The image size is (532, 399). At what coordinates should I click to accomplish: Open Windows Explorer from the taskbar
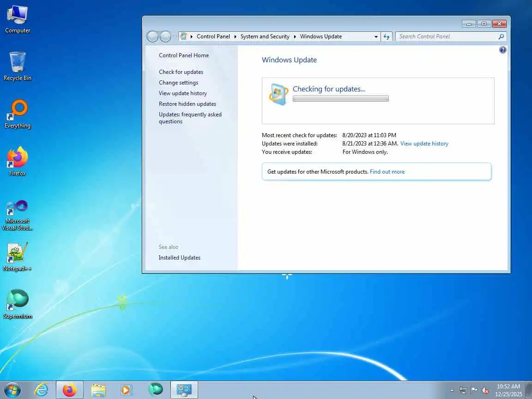tap(98, 390)
